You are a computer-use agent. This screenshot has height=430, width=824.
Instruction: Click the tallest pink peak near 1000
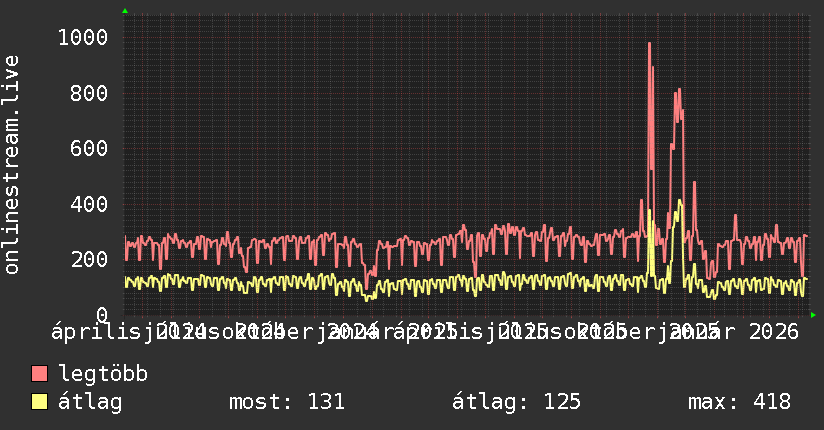click(x=650, y=45)
